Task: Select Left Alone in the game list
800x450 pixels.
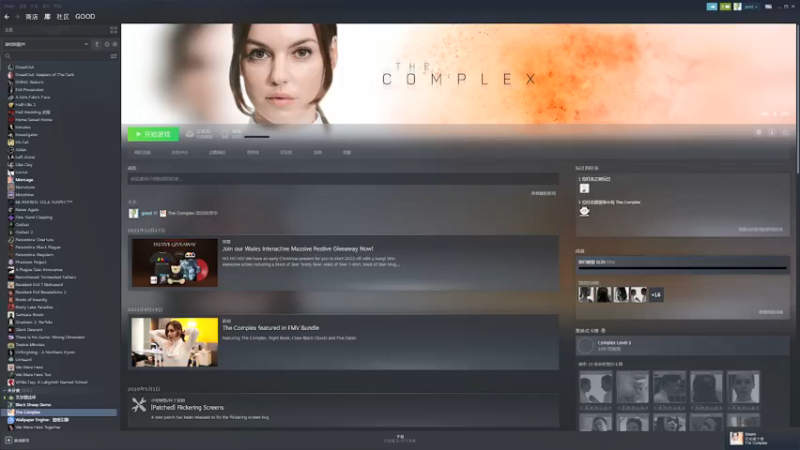Action: [25, 157]
